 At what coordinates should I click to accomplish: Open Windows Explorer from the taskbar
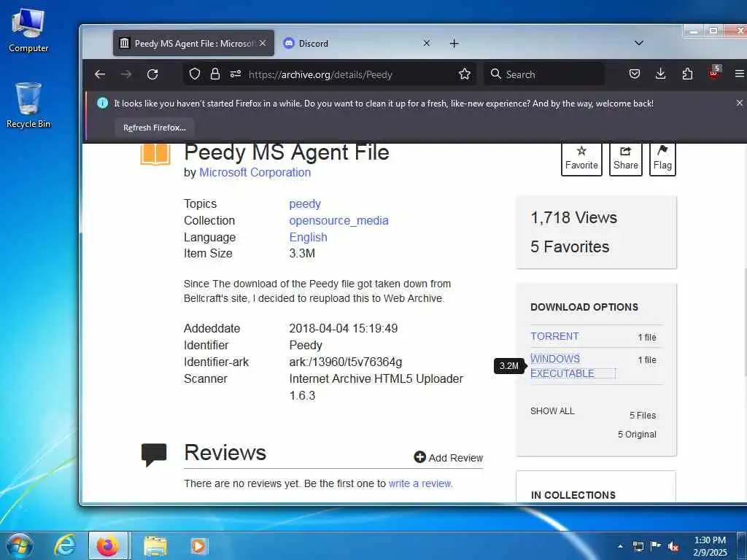tap(155, 546)
